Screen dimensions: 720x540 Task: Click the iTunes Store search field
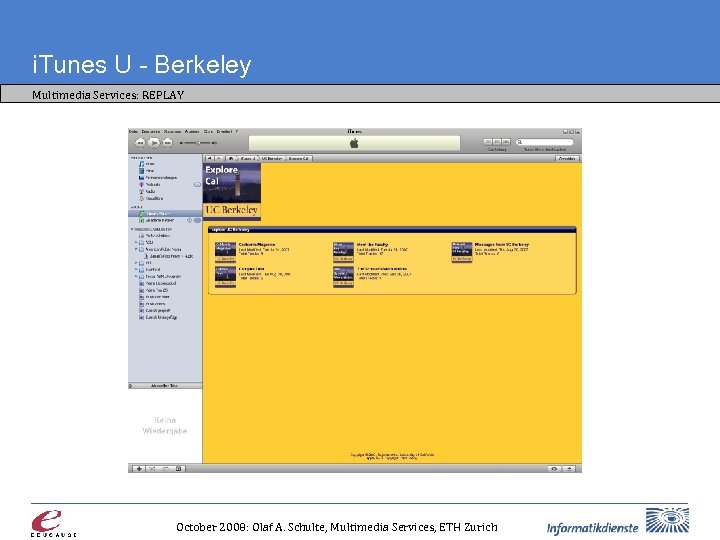(545, 142)
